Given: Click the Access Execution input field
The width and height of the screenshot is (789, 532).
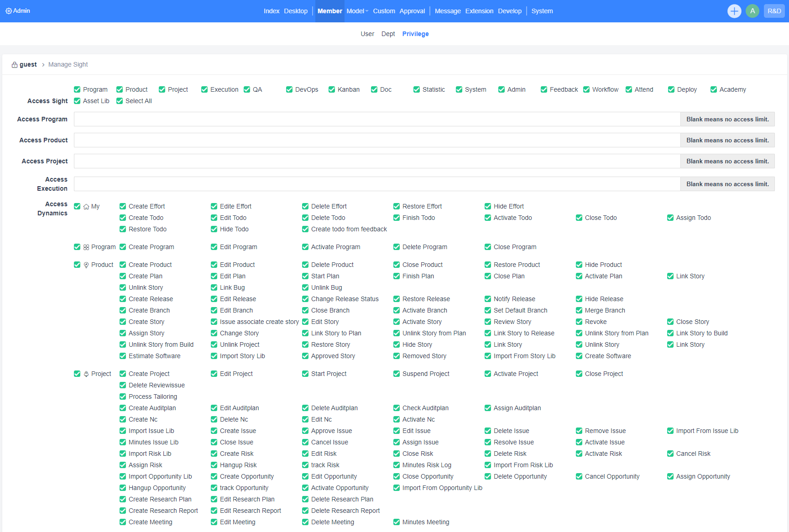Looking at the screenshot, I should coord(377,184).
